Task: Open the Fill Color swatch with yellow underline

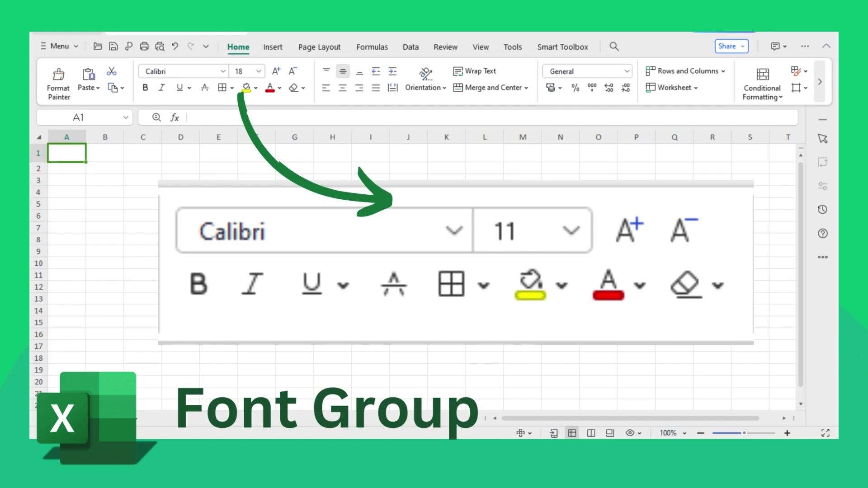Action: 246,87
